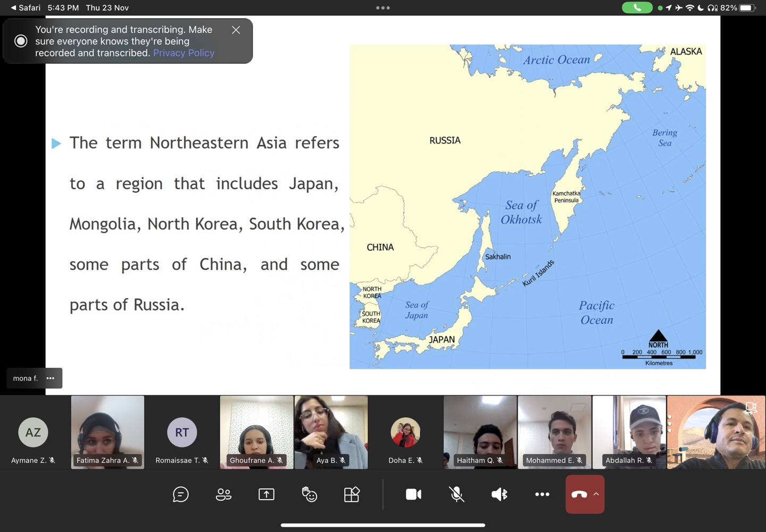Show the participants list
Screen dimensions: 766x532
[x=223, y=494]
